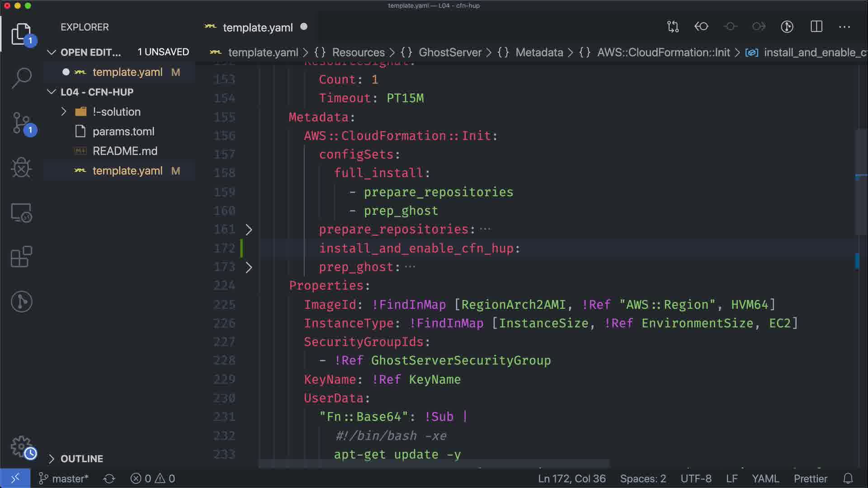Unfold the prep_ghost section on line 173

tap(249, 267)
